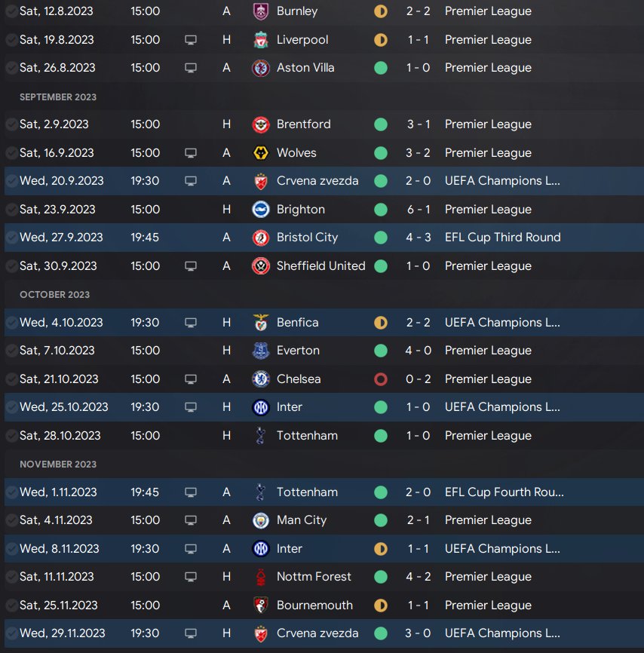The image size is (644, 653).
Task: Open the 6 - 1 Brighton match result
Action: (x=419, y=210)
